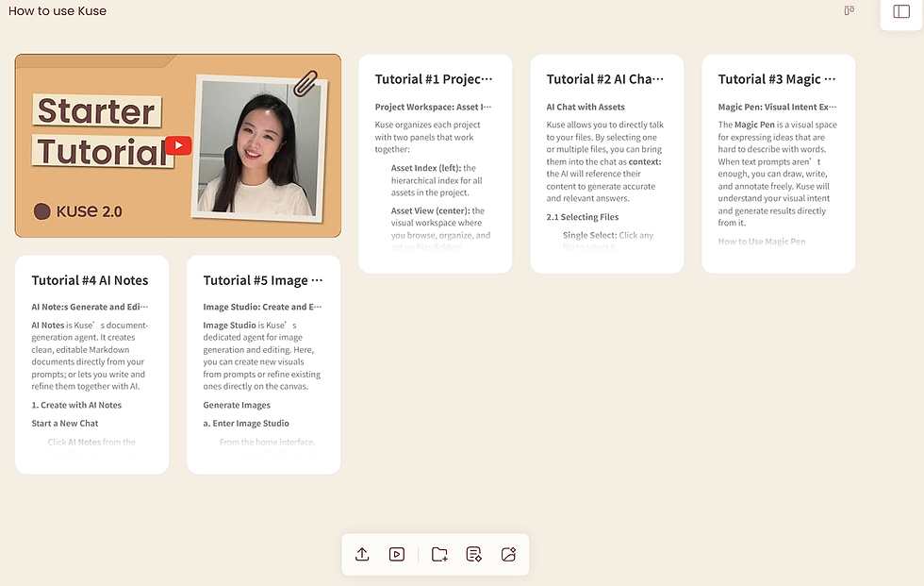
Task: Click 'AI Chat with Assets' subheading
Action: (x=586, y=107)
